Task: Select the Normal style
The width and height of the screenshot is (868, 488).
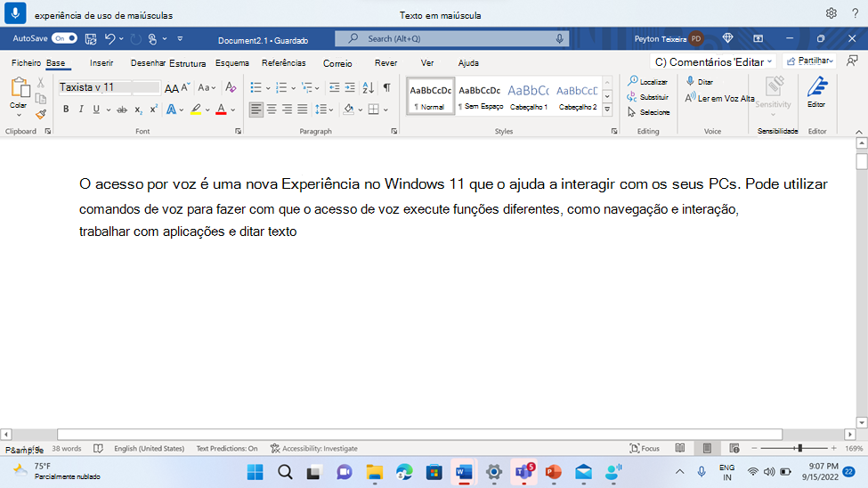Action: [431, 96]
